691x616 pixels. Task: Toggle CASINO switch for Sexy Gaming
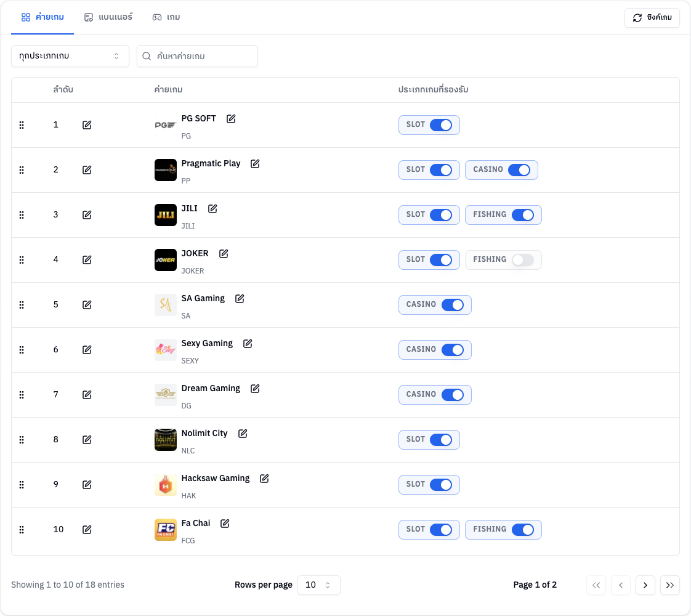[x=453, y=350]
